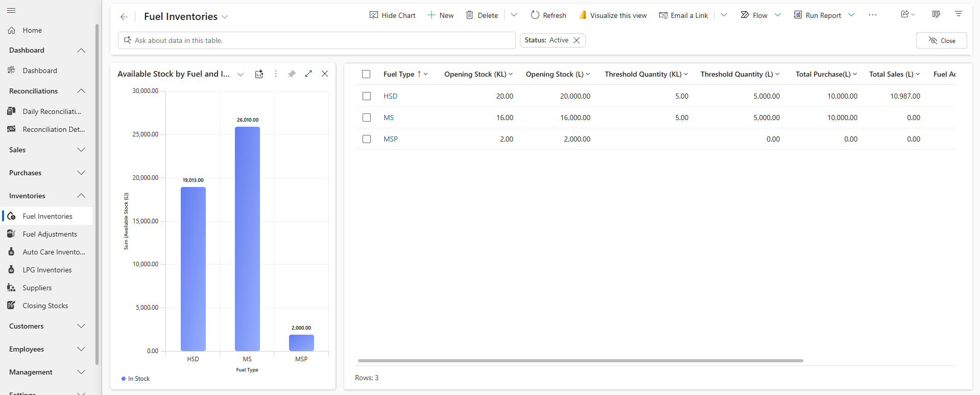Click the pin chart icon
Viewport: 980px width, 395px height.
click(x=292, y=74)
